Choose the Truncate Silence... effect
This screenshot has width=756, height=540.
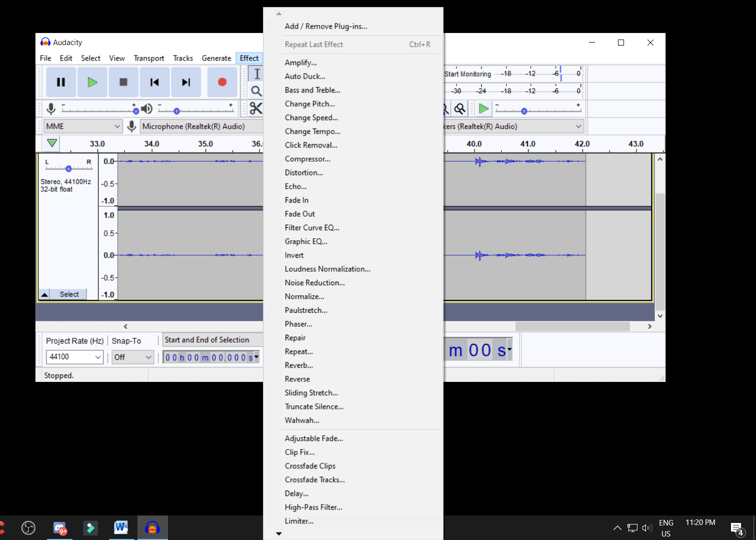[353, 406]
